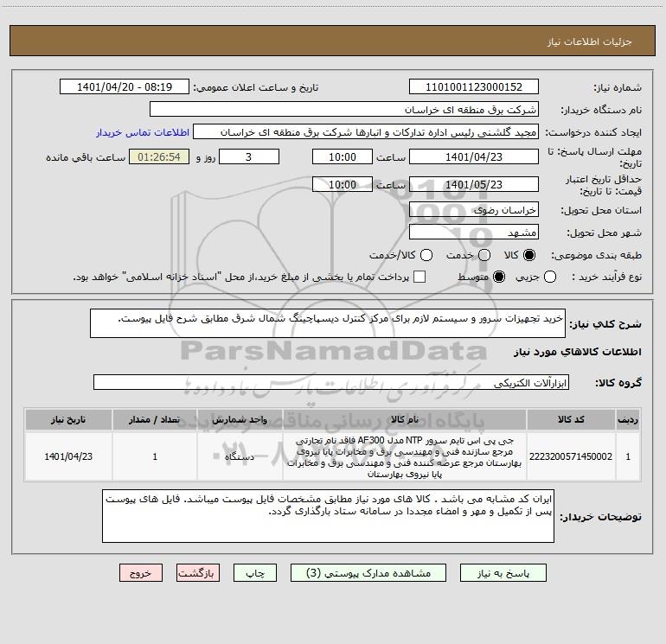This screenshot has height=644, width=666.
Task: Click the دستگاه unit cell
Action: pyautogui.click(x=240, y=456)
